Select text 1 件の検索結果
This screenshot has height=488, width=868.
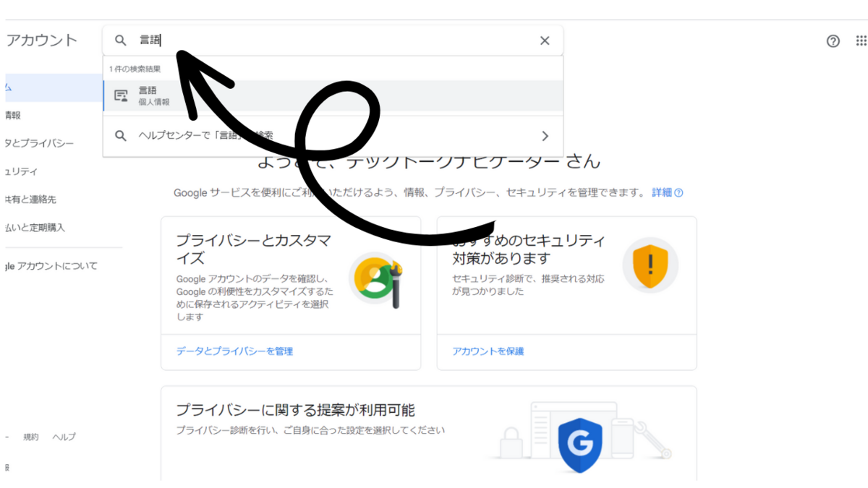point(135,69)
